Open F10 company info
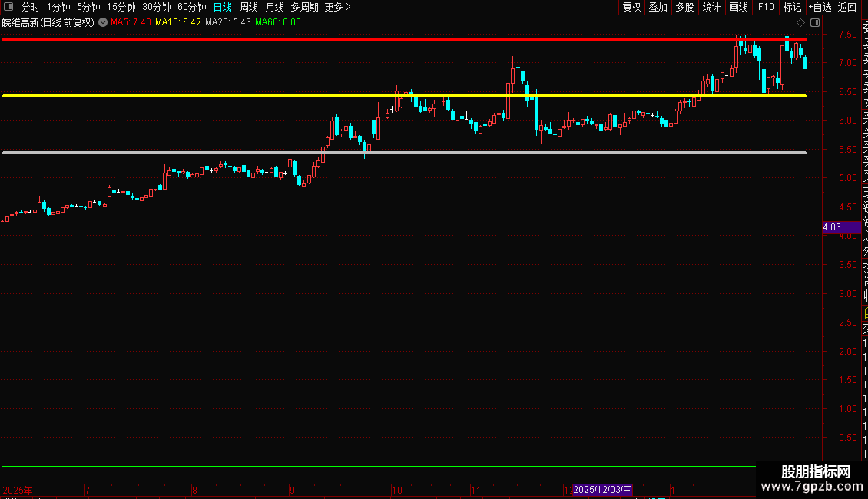The width and height of the screenshot is (868, 499). 766,7
